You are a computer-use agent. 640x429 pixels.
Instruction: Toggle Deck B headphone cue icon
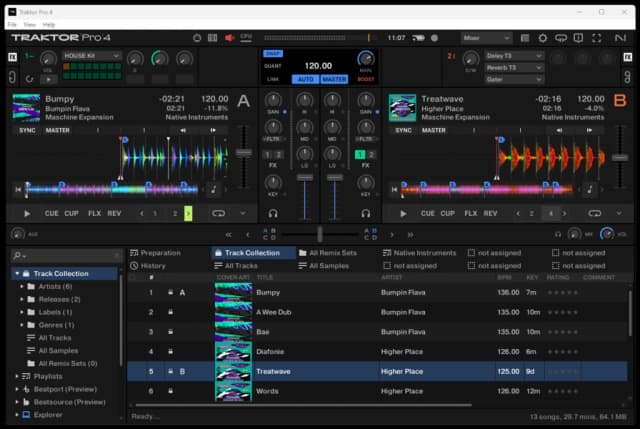tap(366, 213)
